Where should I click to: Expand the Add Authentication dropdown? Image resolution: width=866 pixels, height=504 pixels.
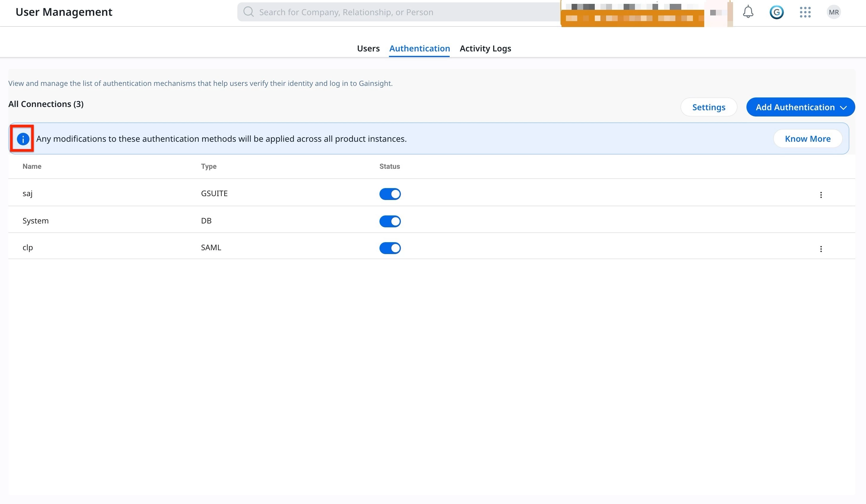[800, 107]
